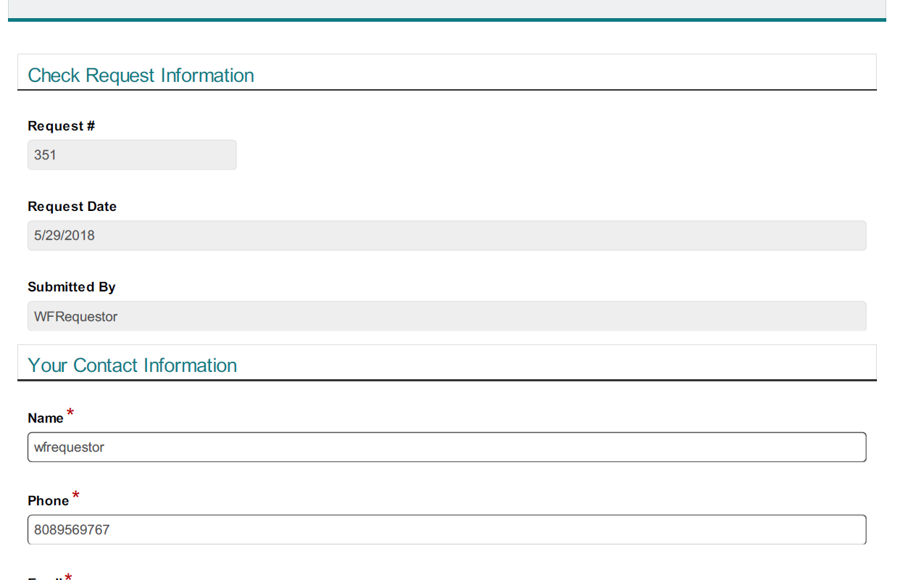
Task: Click the Check Request Information section header
Action: tap(141, 75)
